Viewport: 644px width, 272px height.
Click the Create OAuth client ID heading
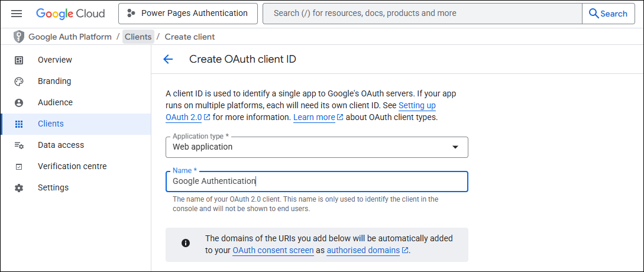(x=242, y=59)
